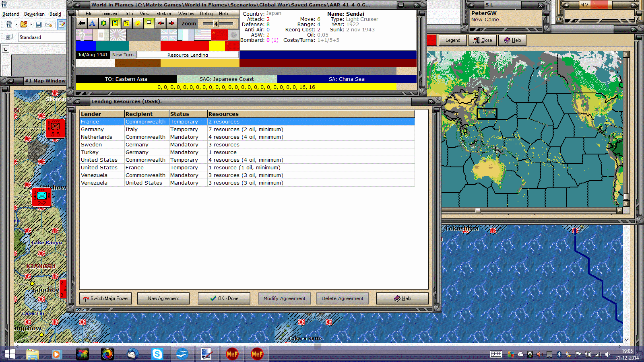Open the Info menu
Screen dimensions: 644x362
tap(129, 14)
